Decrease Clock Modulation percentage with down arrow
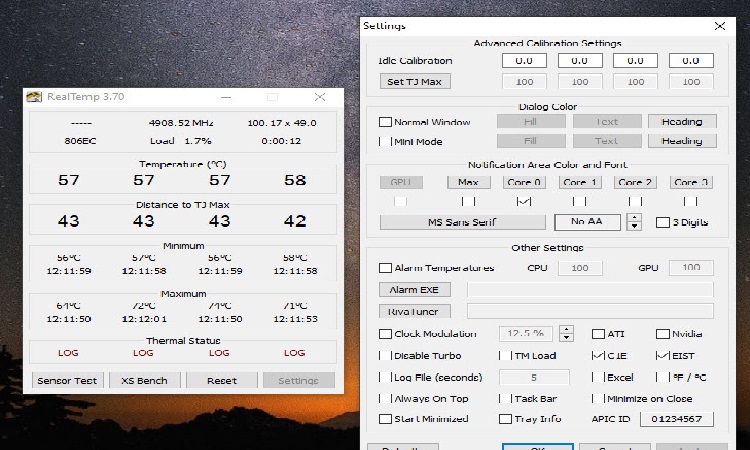This screenshot has height=450, width=750. [x=566, y=338]
